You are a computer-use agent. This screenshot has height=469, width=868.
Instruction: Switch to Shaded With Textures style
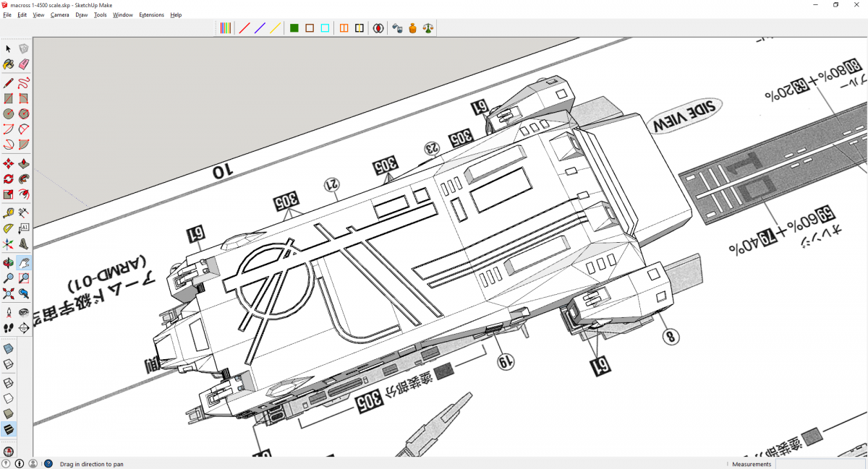[x=9, y=429]
